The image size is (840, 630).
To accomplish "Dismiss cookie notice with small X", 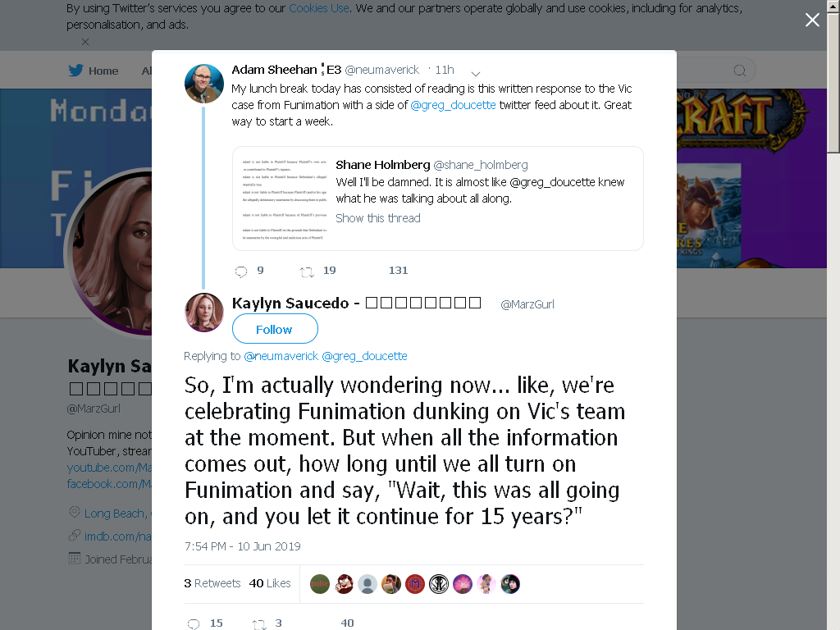I will [85, 41].
